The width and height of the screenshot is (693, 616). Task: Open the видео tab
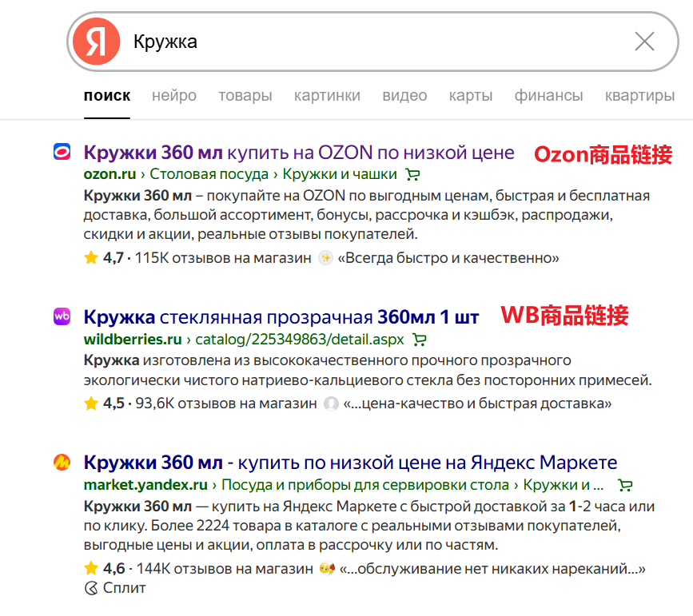404,95
